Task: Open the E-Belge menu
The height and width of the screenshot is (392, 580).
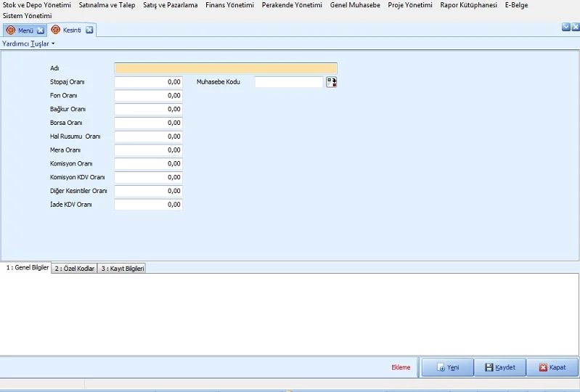Action: pyautogui.click(x=516, y=5)
